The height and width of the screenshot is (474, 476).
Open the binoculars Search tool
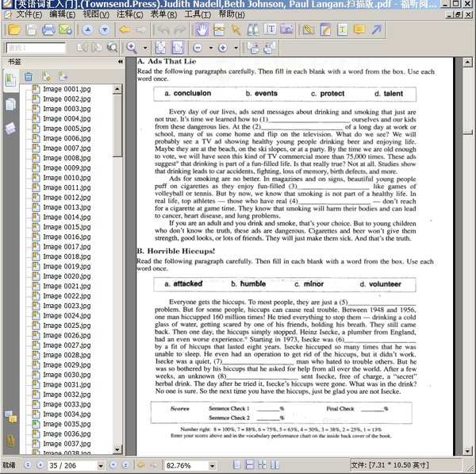[253, 30]
